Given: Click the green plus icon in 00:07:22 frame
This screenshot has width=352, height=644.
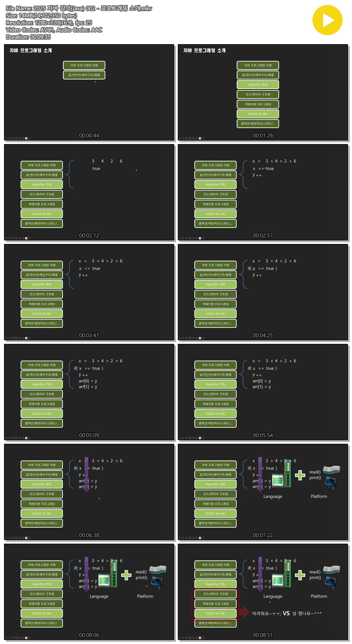Looking at the screenshot, I should pos(300,475).
